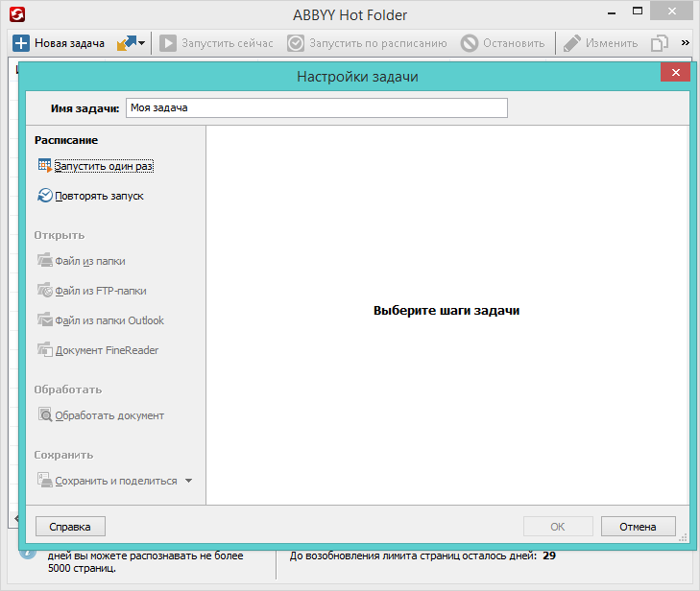Click the remaining days value 29

click(x=549, y=556)
